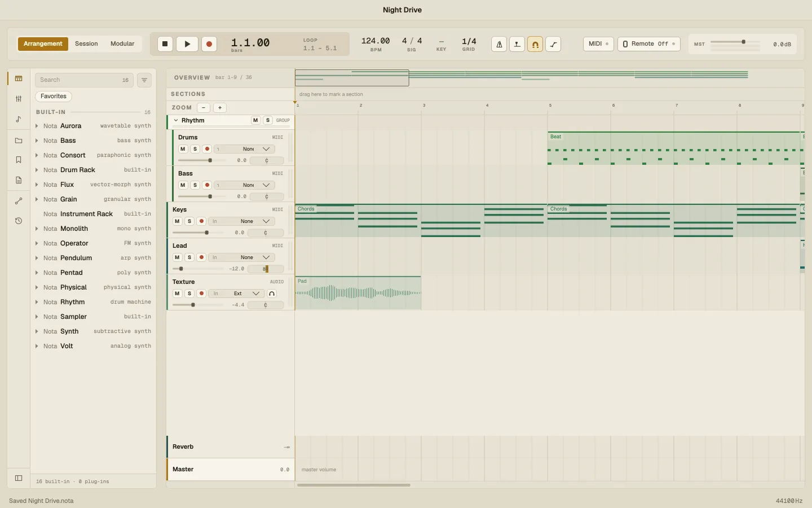The image size is (812, 508).
Task: Adjust the MST master volume slider
Action: (x=735, y=42)
